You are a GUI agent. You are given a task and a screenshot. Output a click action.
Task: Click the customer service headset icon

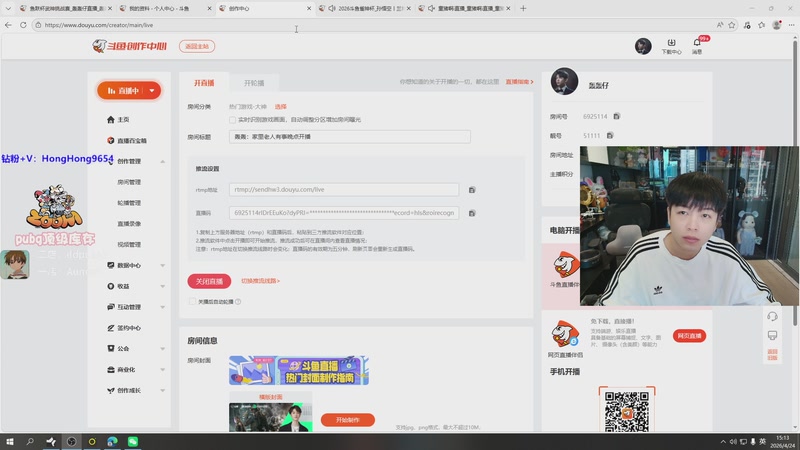tap(772, 316)
